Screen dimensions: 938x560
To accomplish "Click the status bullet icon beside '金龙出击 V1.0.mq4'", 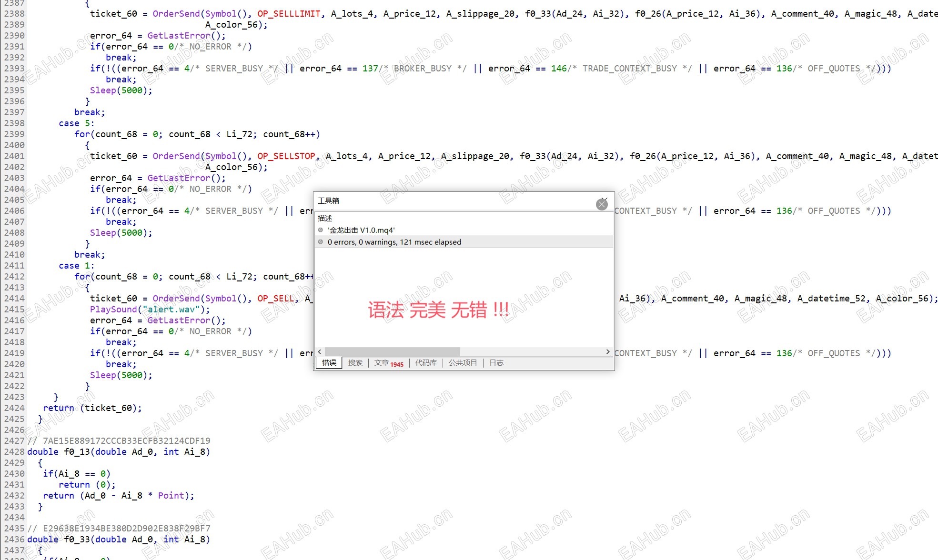I will click(321, 230).
